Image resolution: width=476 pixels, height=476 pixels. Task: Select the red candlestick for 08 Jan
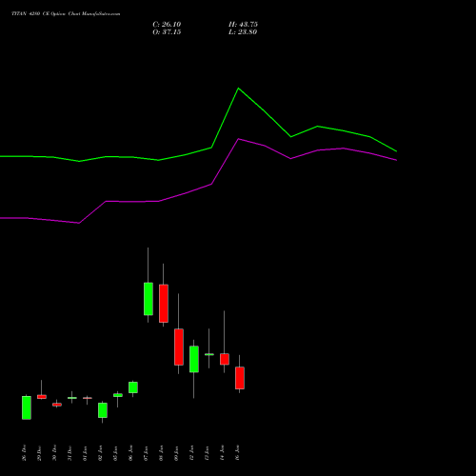(x=164, y=304)
